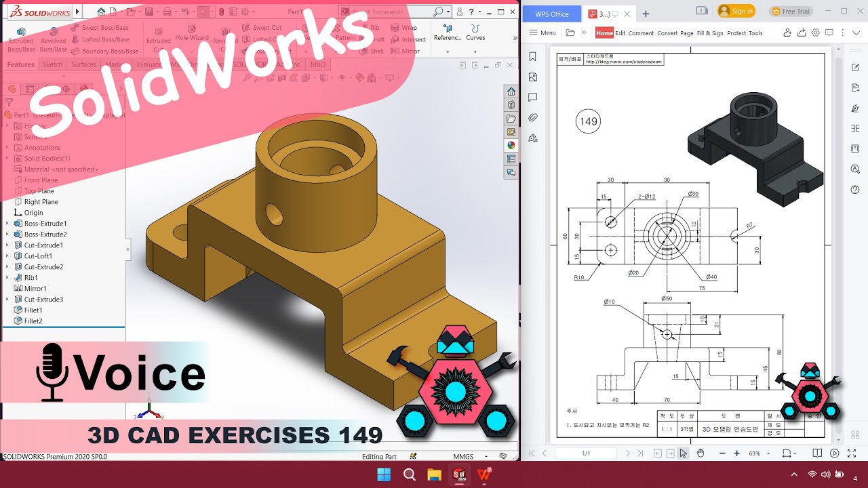This screenshot has width=868, height=488.
Task: Click the Swept Boss/Base tool
Action: pos(98,28)
